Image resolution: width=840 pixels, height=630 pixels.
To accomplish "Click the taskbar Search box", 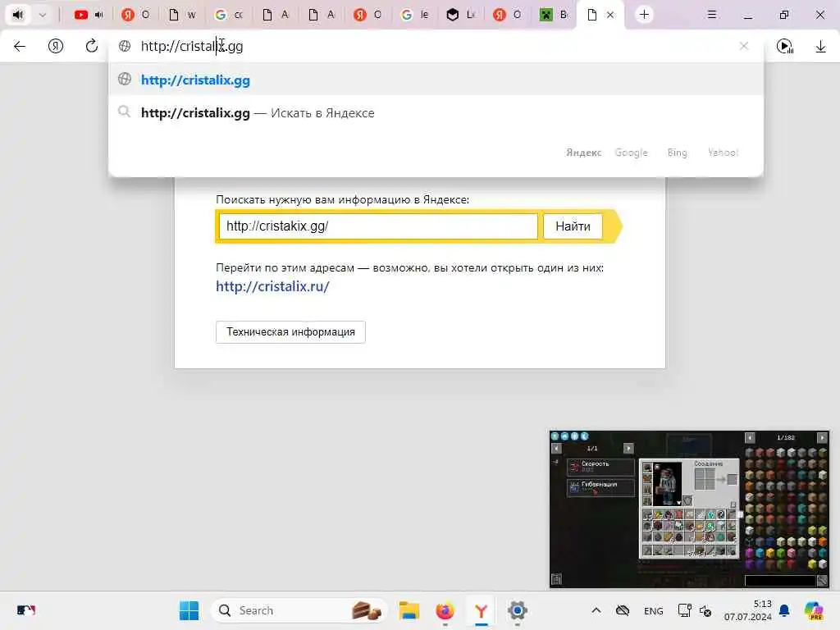I will pyautogui.click(x=299, y=610).
